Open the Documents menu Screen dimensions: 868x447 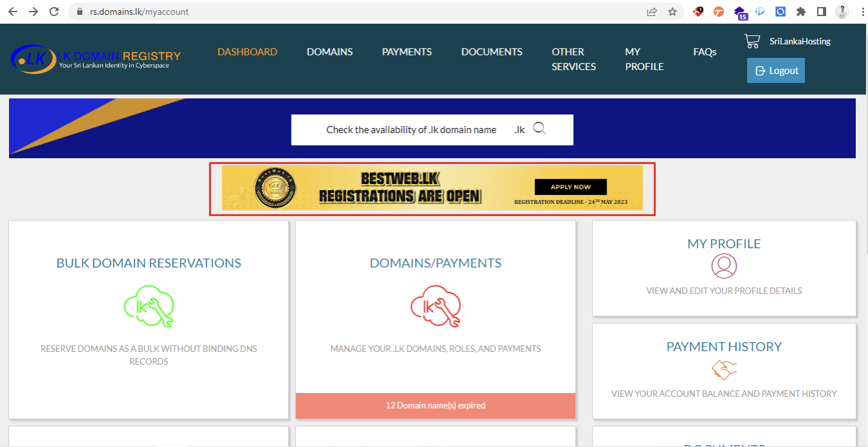coord(492,52)
